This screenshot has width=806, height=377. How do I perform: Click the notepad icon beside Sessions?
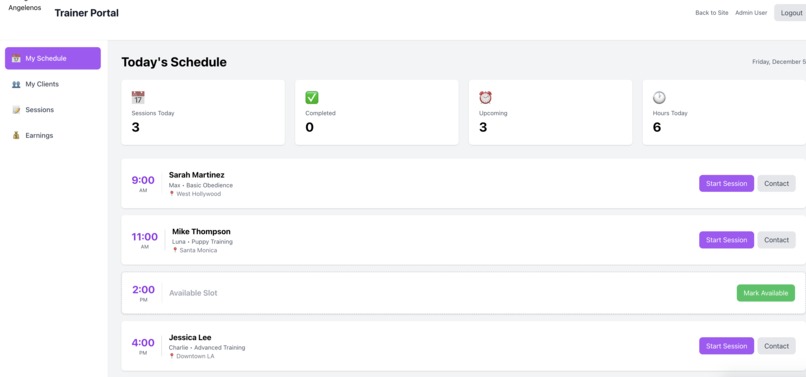click(16, 110)
